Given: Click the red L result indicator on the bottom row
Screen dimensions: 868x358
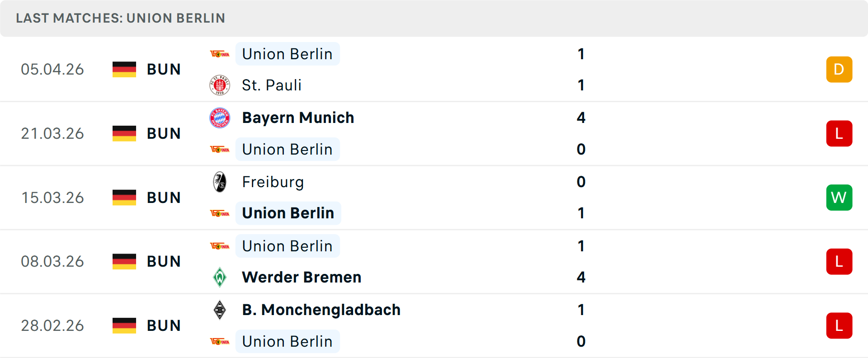Looking at the screenshot, I should pos(839,325).
